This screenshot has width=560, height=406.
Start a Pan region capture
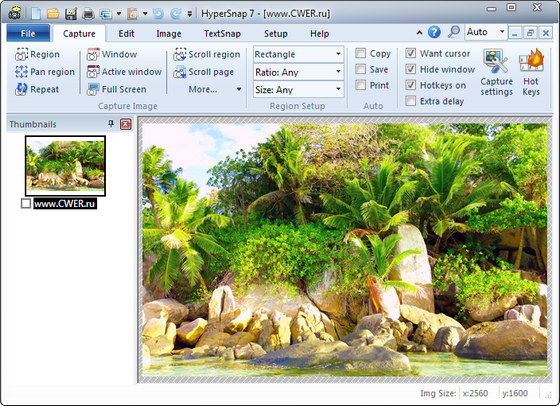pos(45,72)
